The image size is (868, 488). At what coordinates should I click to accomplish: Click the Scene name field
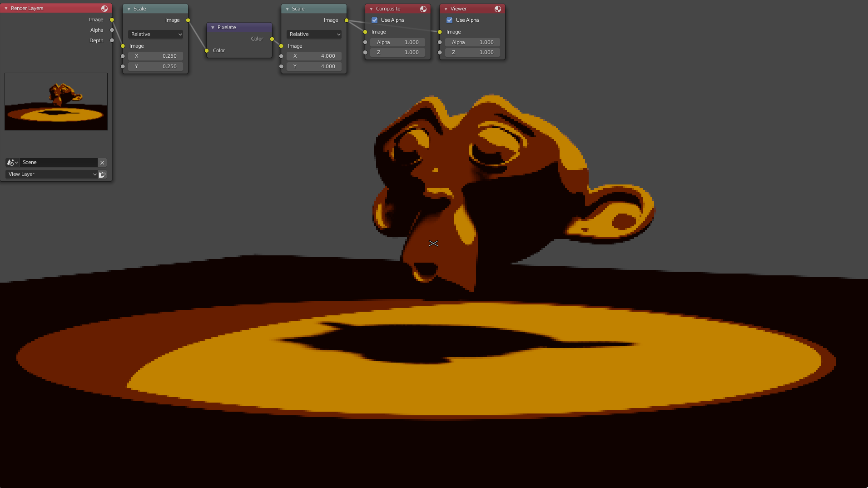pyautogui.click(x=59, y=162)
